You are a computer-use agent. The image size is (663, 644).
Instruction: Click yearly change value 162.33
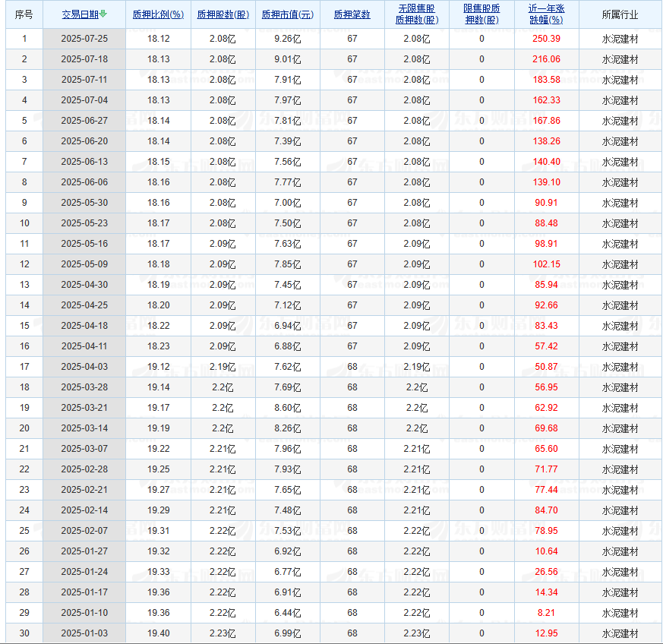(x=546, y=100)
